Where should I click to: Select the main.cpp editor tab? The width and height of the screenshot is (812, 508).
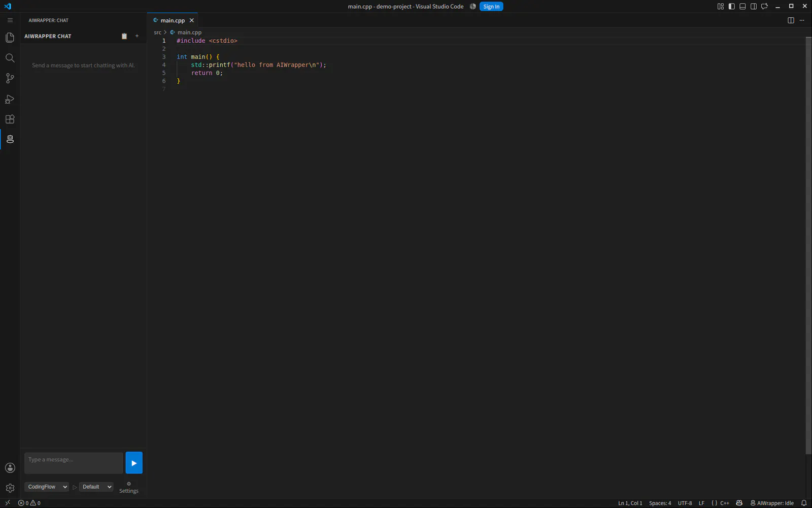tap(173, 20)
